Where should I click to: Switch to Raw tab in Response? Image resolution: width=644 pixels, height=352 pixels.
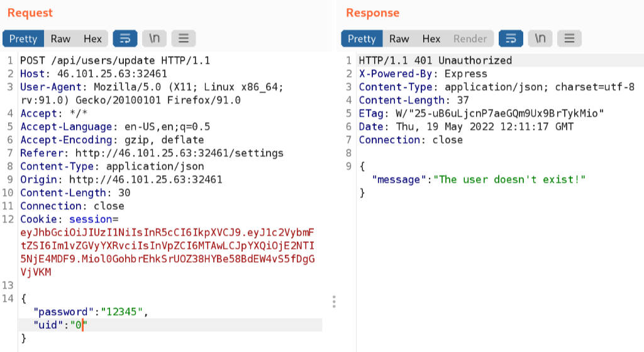pyautogui.click(x=399, y=38)
